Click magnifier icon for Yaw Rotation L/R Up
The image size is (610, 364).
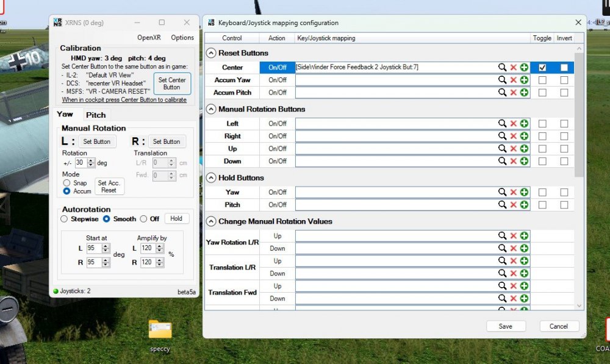(x=502, y=236)
